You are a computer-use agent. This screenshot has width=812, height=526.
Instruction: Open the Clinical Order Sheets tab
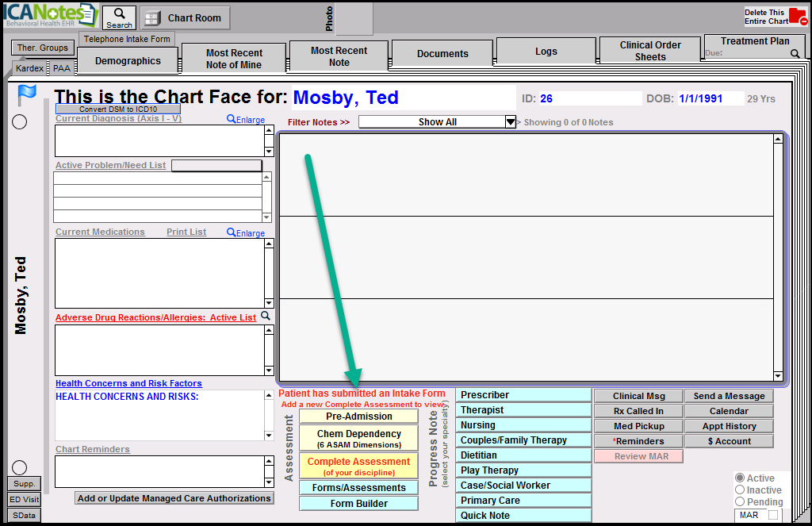pos(649,51)
